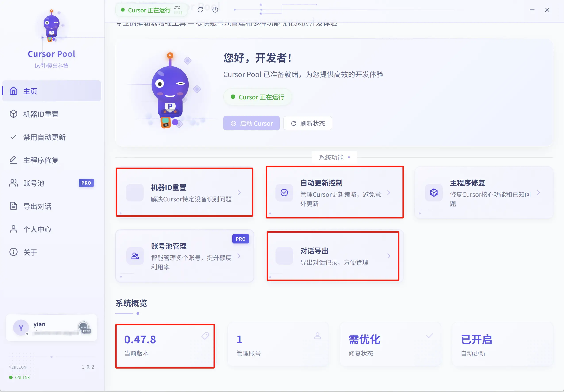
Task: Expand chevron on 机器ID重置 card
Action: (239, 193)
